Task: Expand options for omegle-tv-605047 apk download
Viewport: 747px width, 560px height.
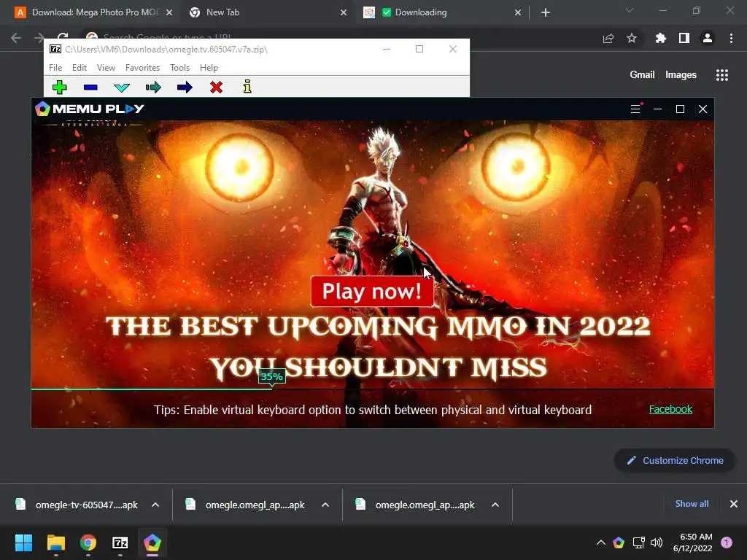Action: pyautogui.click(x=155, y=505)
